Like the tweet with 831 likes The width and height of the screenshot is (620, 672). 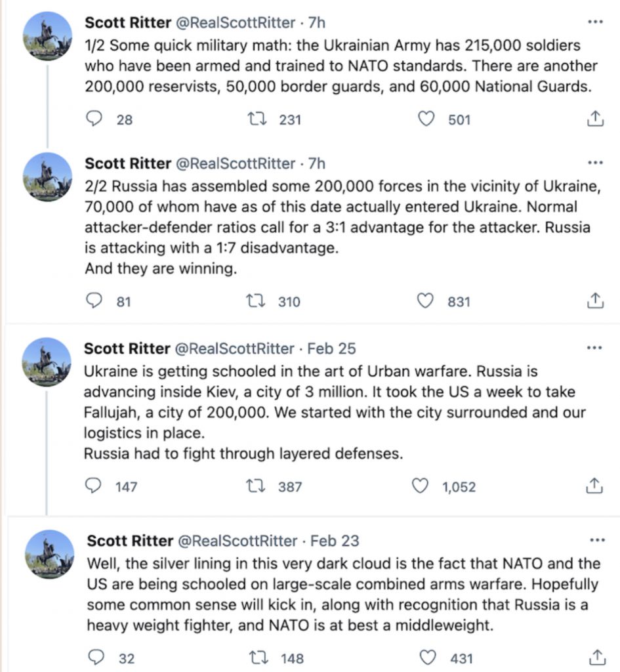[x=426, y=301]
